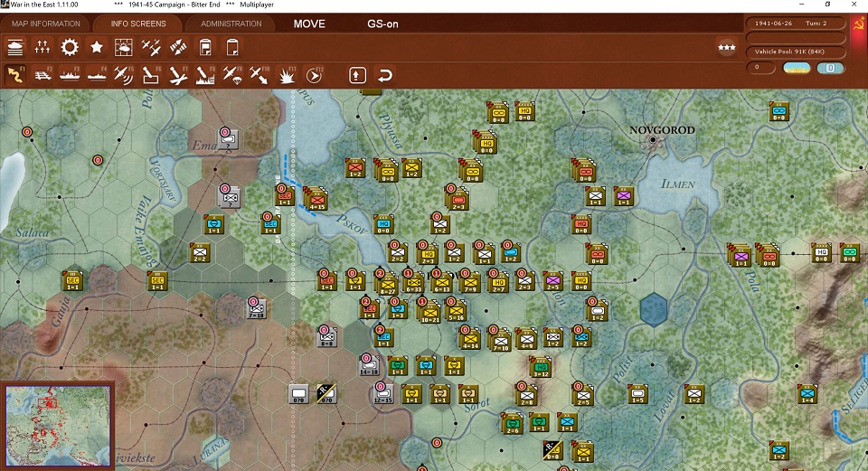
Task: Click the brown 0 counter field
Action: 760,68
